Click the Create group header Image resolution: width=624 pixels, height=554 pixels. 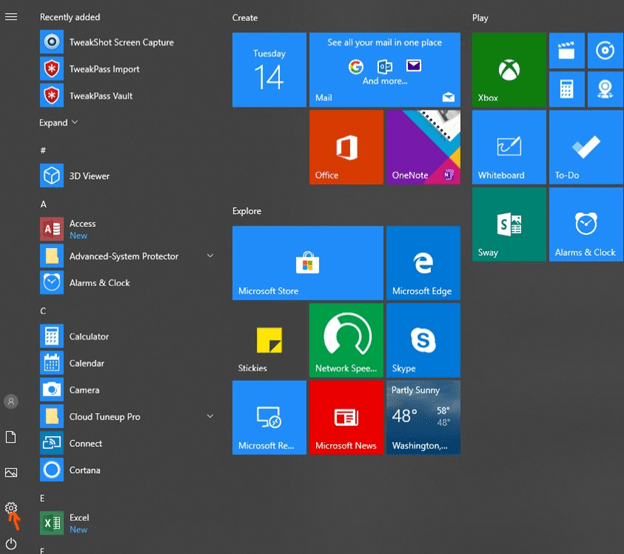pyautogui.click(x=245, y=18)
